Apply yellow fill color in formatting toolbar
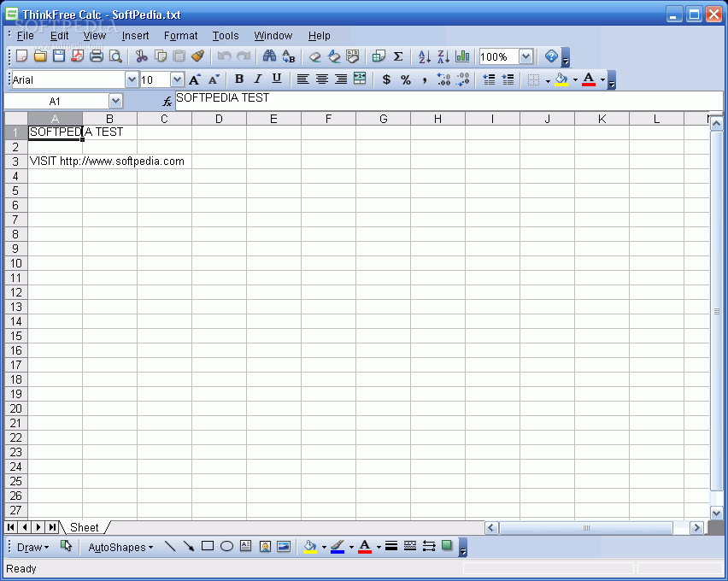728x581 pixels. click(x=561, y=79)
